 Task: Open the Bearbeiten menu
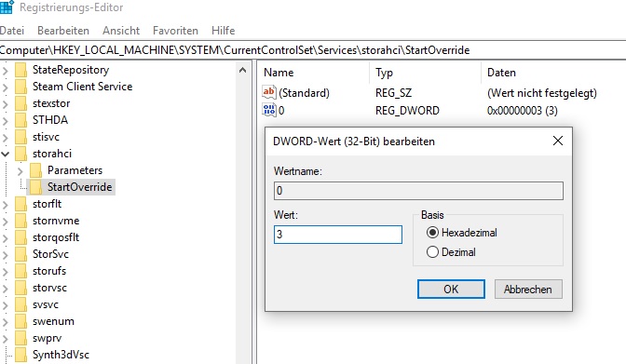pyautogui.click(x=63, y=31)
